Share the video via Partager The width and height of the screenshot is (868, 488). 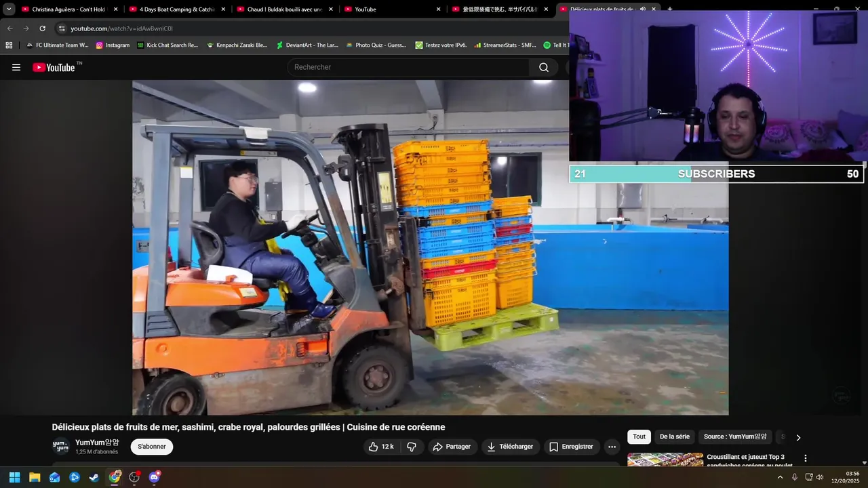coord(452,447)
